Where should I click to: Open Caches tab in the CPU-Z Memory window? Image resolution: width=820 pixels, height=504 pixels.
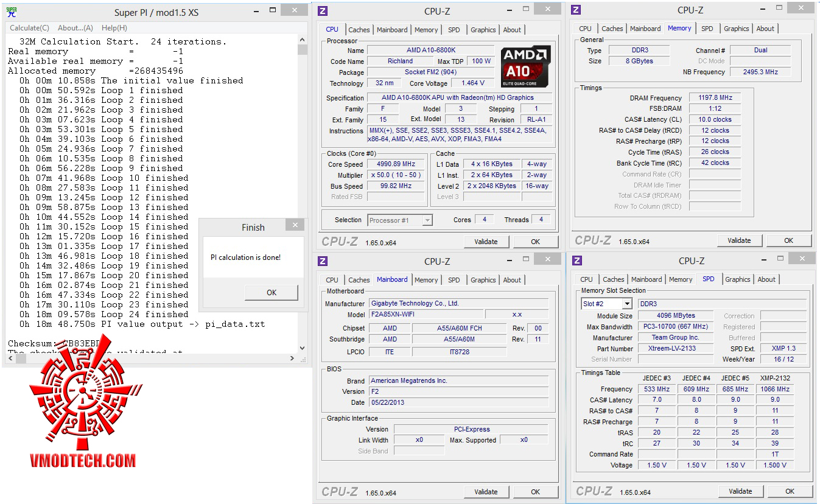pos(612,29)
